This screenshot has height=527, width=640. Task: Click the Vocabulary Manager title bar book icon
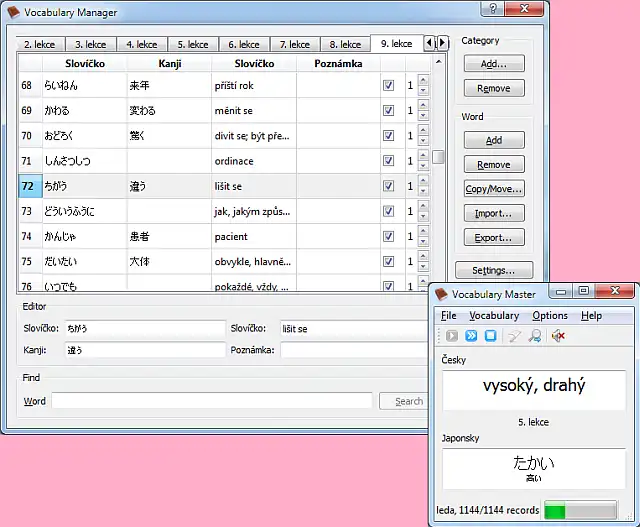coord(13,12)
